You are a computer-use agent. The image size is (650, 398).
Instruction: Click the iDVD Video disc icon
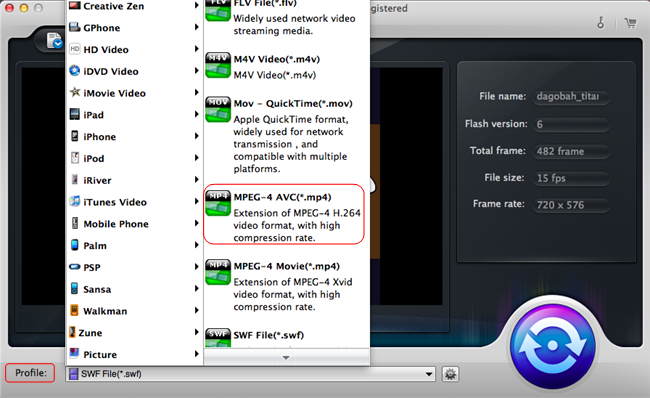(x=75, y=71)
